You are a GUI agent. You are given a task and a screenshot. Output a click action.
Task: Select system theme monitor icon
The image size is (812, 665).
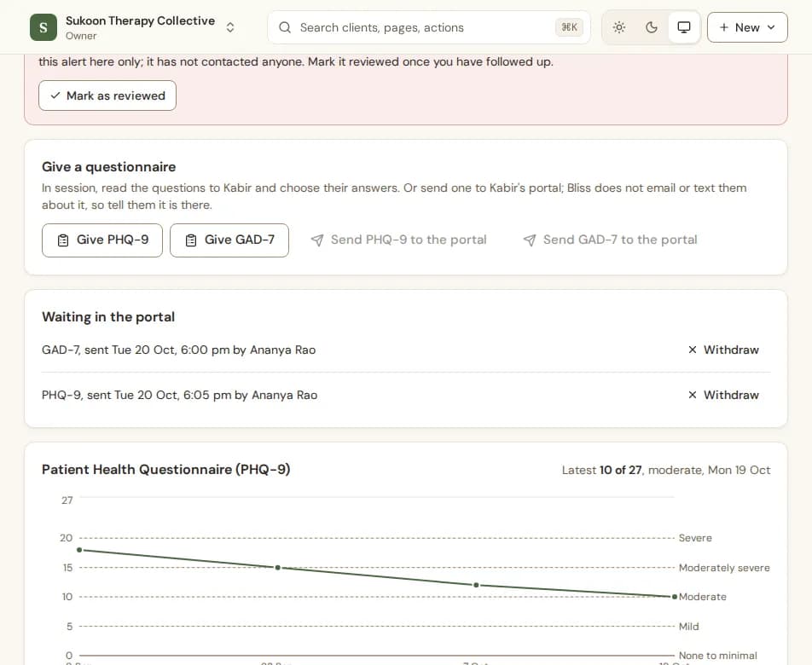click(x=684, y=27)
